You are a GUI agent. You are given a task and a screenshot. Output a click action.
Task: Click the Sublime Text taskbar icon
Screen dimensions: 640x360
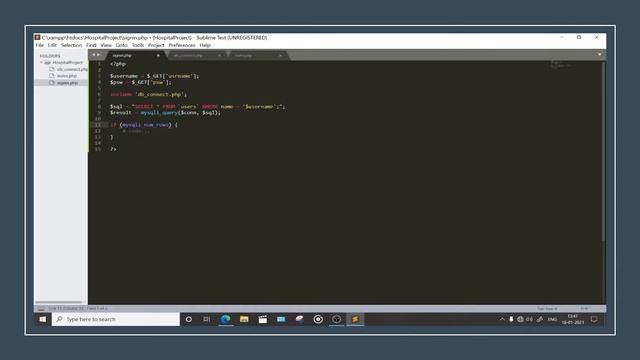355,319
